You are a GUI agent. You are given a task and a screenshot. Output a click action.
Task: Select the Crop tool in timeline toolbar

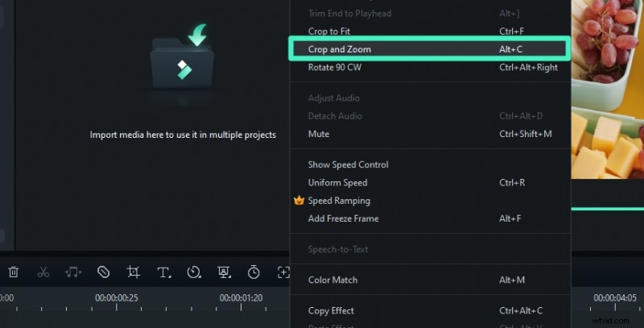click(133, 272)
